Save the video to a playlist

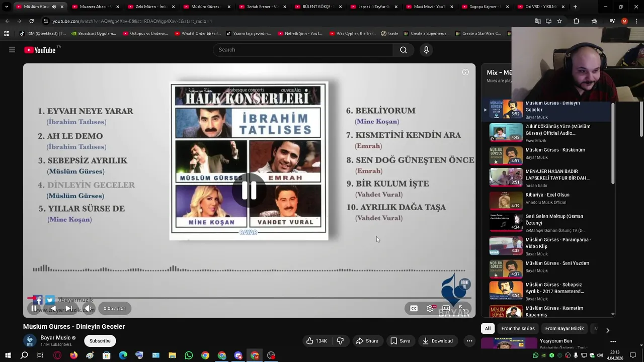point(400,341)
